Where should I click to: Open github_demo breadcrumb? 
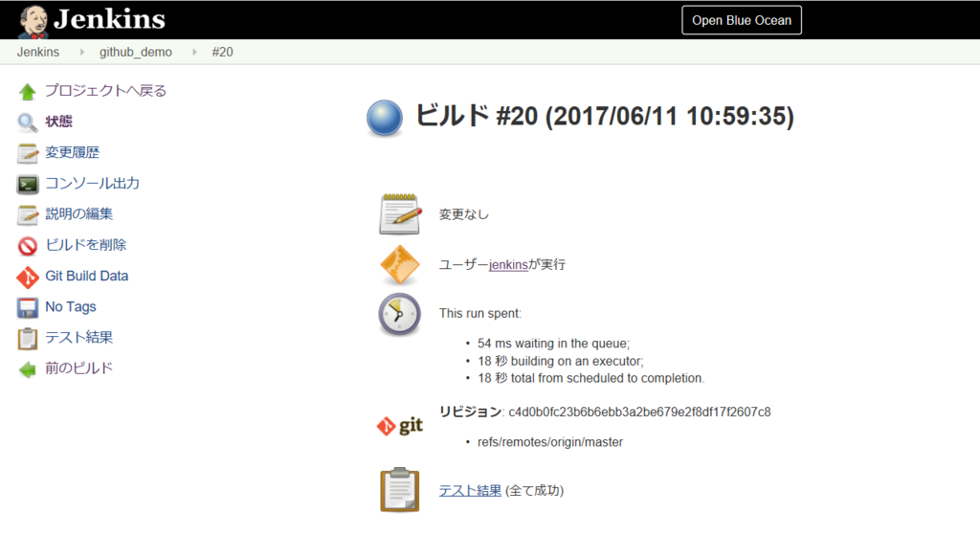(x=136, y=52)
